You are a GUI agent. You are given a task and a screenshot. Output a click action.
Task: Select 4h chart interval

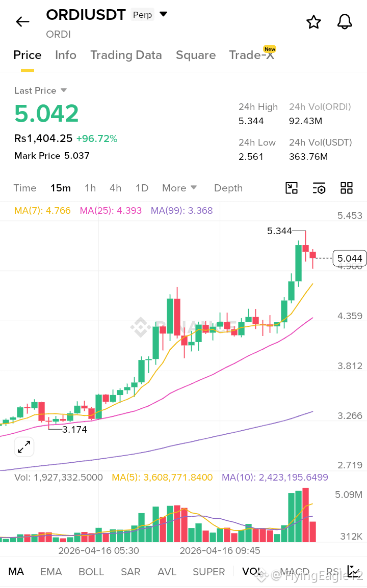(115, 188)
